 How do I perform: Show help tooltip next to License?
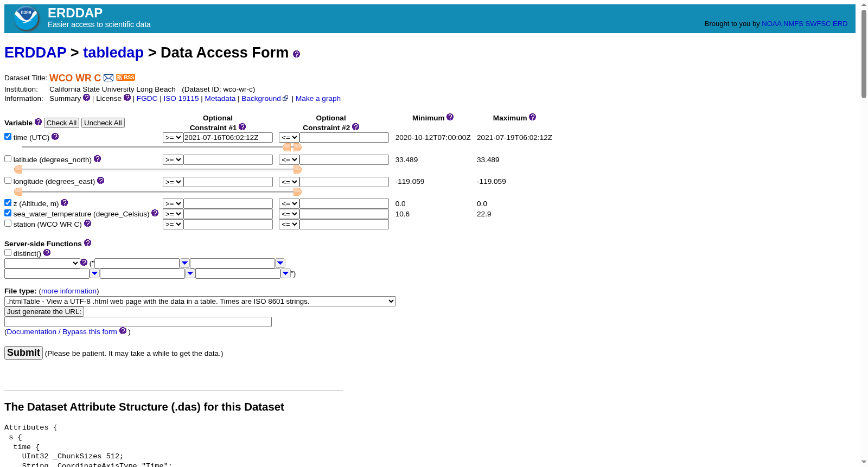coord(127,98)
